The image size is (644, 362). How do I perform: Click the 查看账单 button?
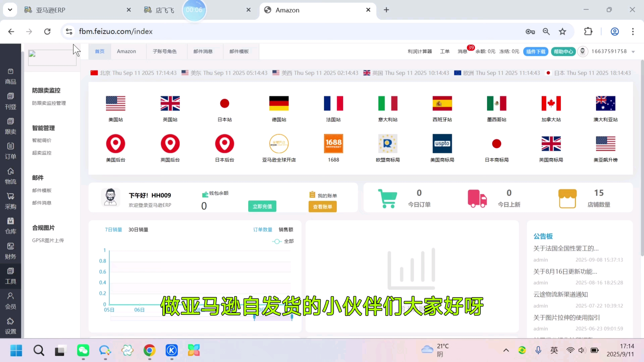coord(323,207)
